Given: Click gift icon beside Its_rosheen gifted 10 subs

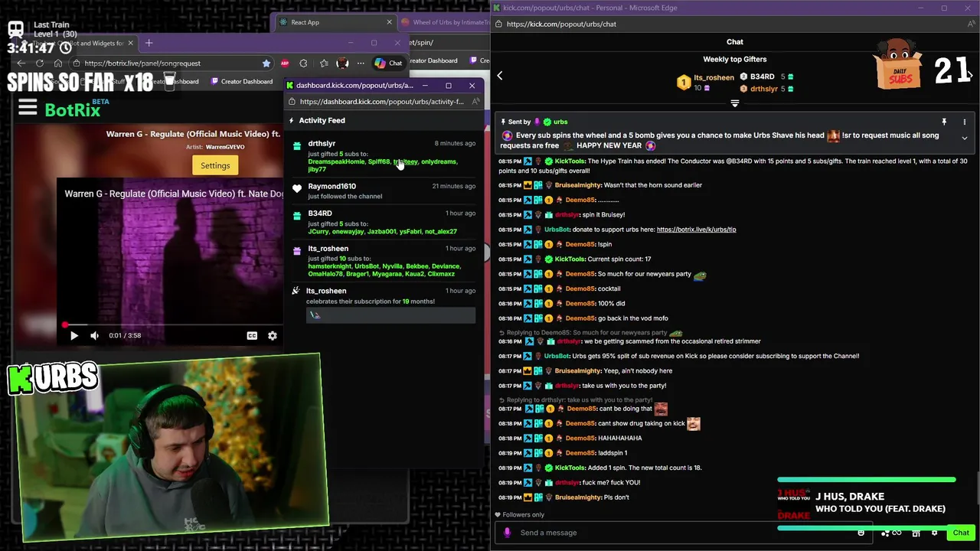Looking at the screenshot, I should [x=297, y=250].
